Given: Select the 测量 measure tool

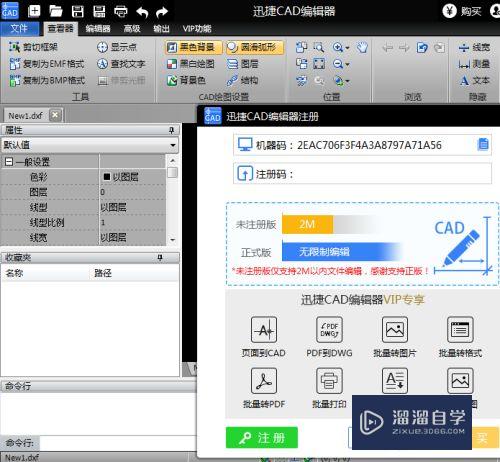Looking at the screenshot, I should (x=474, y=64).
